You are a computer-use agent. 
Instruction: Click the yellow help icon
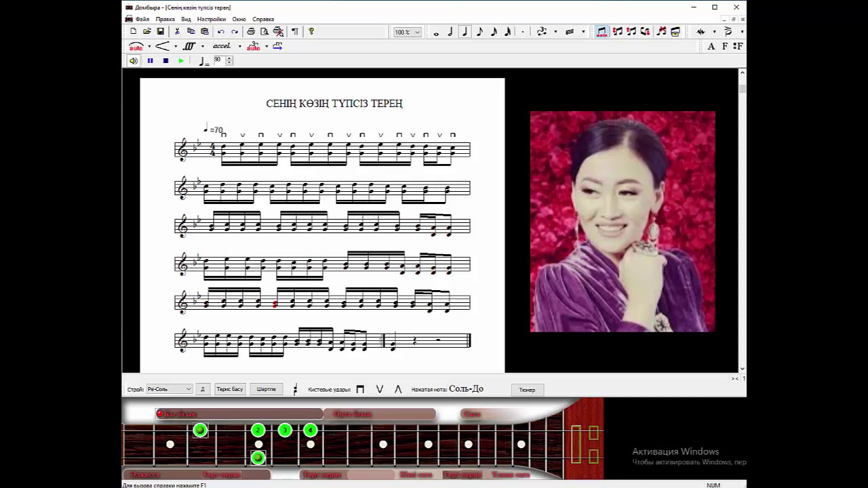311,31
